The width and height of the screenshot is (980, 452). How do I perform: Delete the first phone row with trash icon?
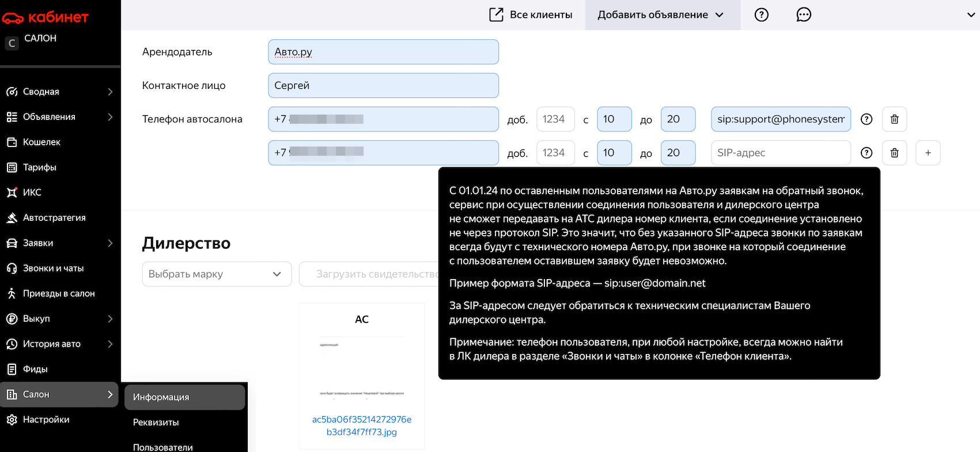[894, 119]
